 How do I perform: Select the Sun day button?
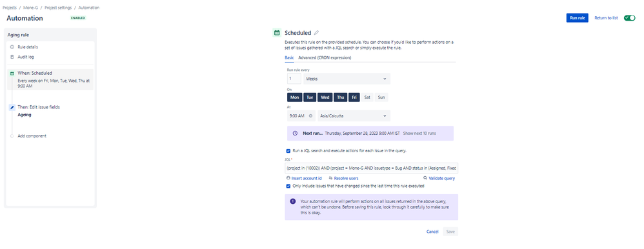(x=381, y=97)
